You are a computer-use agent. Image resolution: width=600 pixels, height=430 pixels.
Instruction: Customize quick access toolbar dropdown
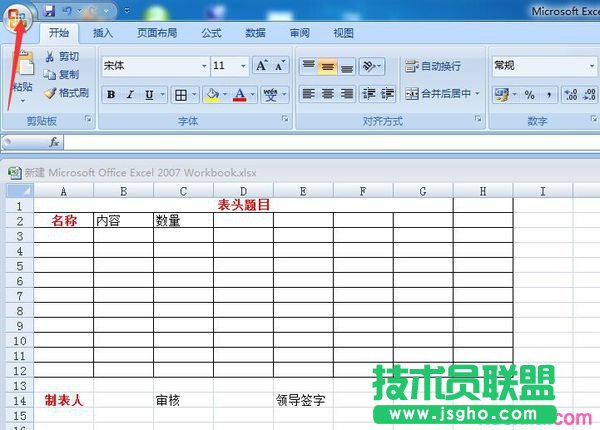pos(127,11)
